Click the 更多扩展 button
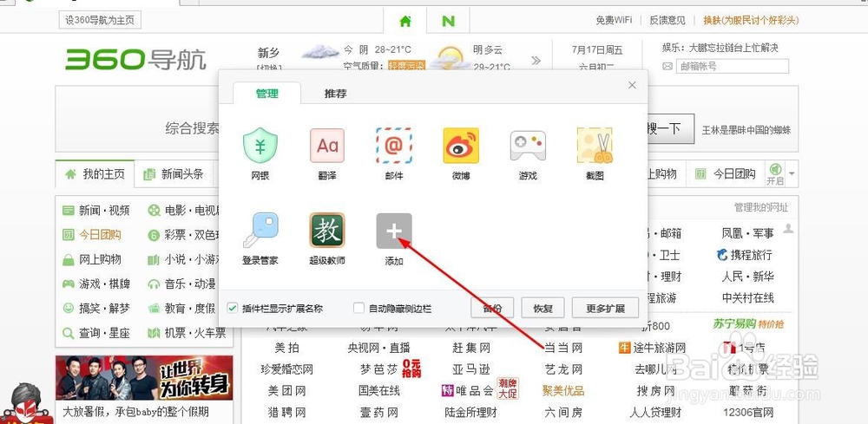Screen dimensions: 868x424 605,309
